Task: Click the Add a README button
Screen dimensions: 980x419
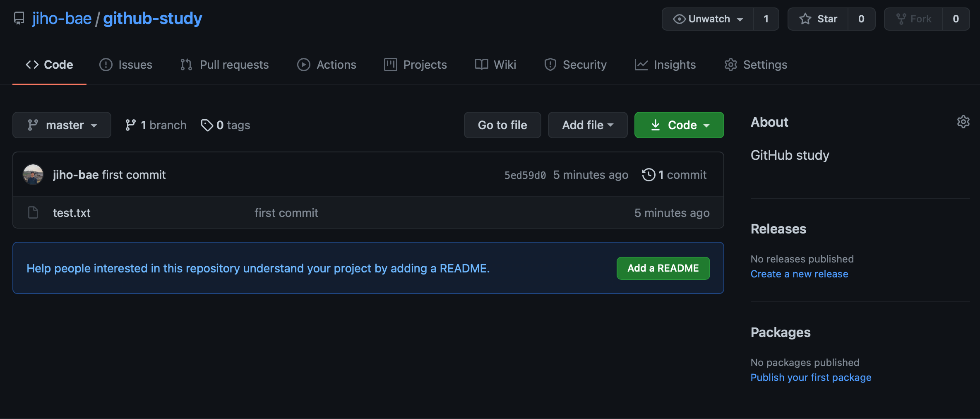Action: [x=663, y=268]
